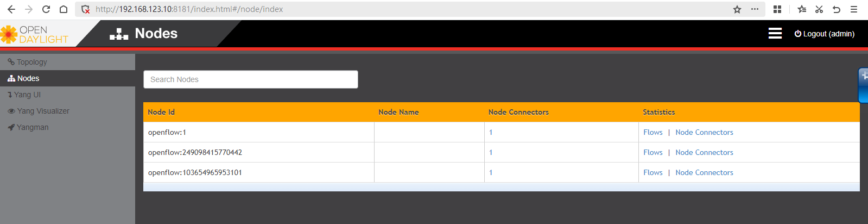Select the openflow:103654965953101 node id cell

258,172
